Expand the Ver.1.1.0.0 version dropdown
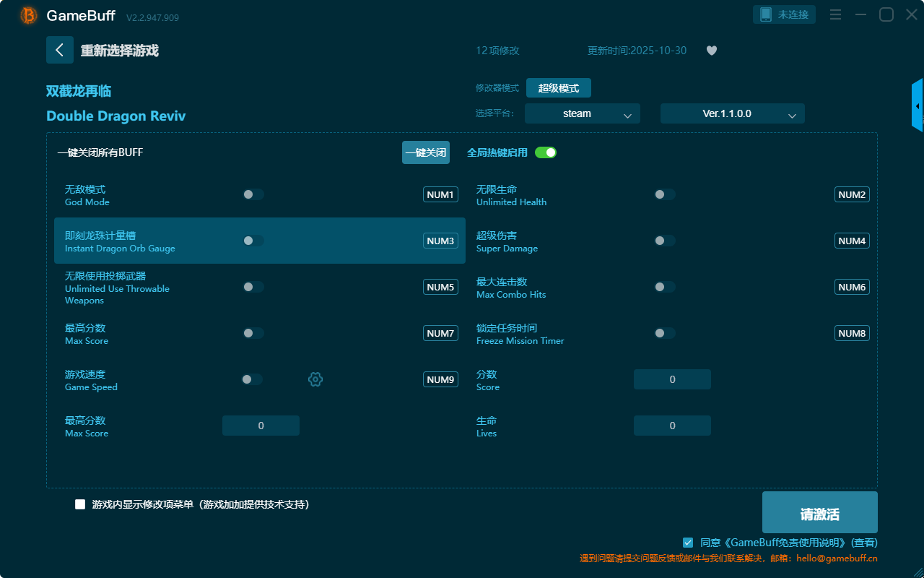This screenshot has width=924, height=578. (732, 113)
